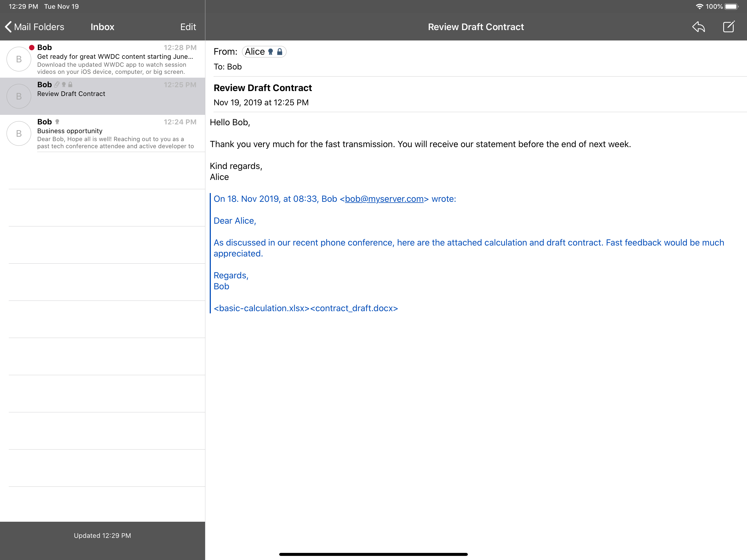Tap the Wi-Fi status icon

coord(699,6)
